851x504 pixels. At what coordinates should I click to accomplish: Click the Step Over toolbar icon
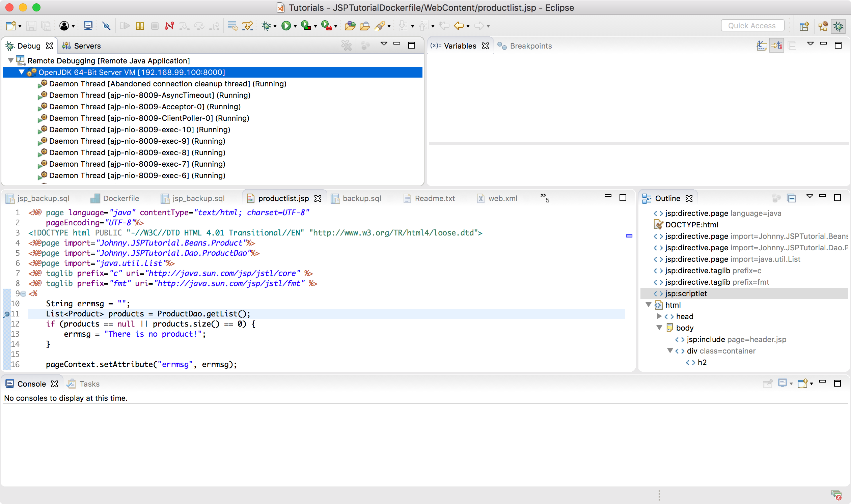pyautogui.click(x=199, y=26)
